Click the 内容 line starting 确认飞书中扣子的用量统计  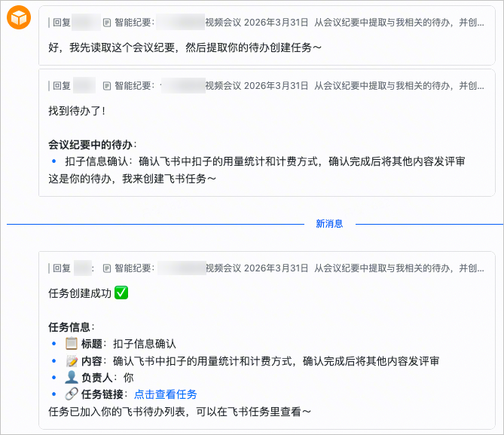(276, 361)
